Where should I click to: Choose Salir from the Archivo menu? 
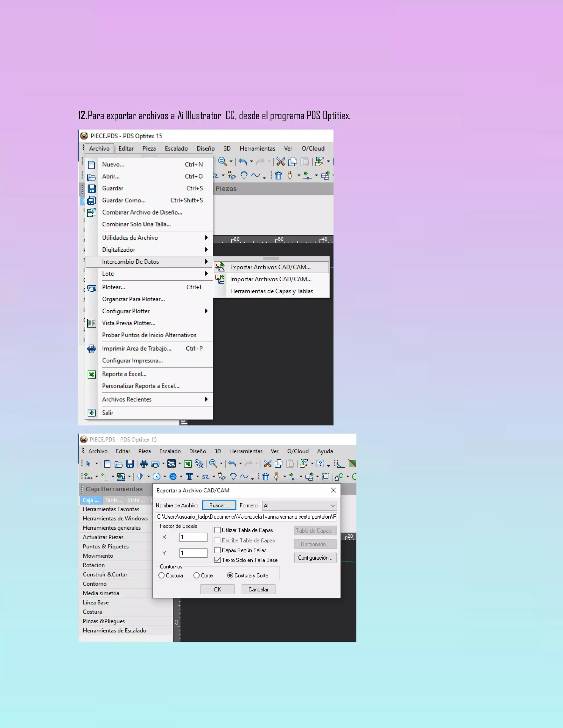[149, 413]
